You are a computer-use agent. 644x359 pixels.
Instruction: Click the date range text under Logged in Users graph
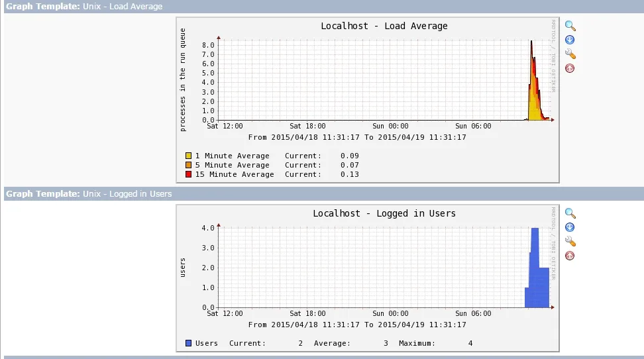click(357, 325)
